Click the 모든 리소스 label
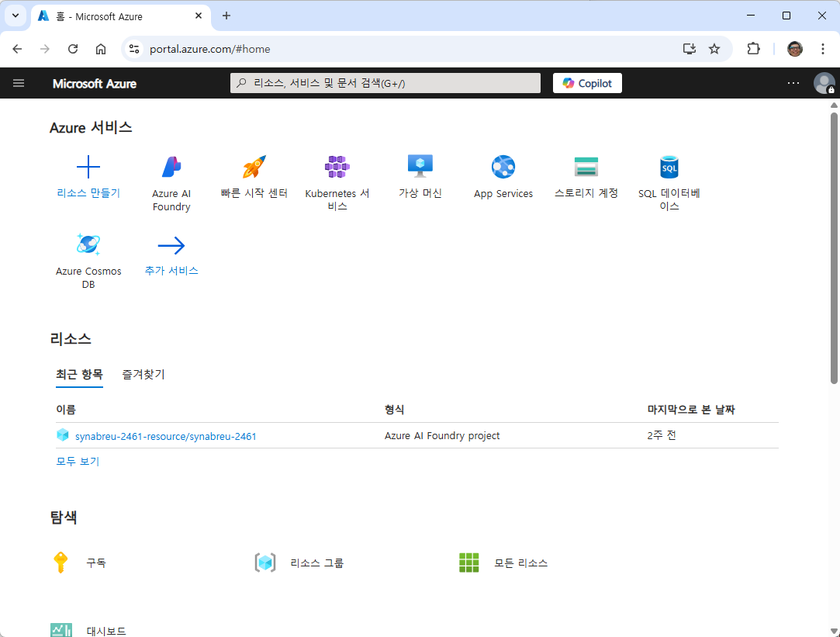The height and width of the screenshot is (637, 840). [520, 563]
